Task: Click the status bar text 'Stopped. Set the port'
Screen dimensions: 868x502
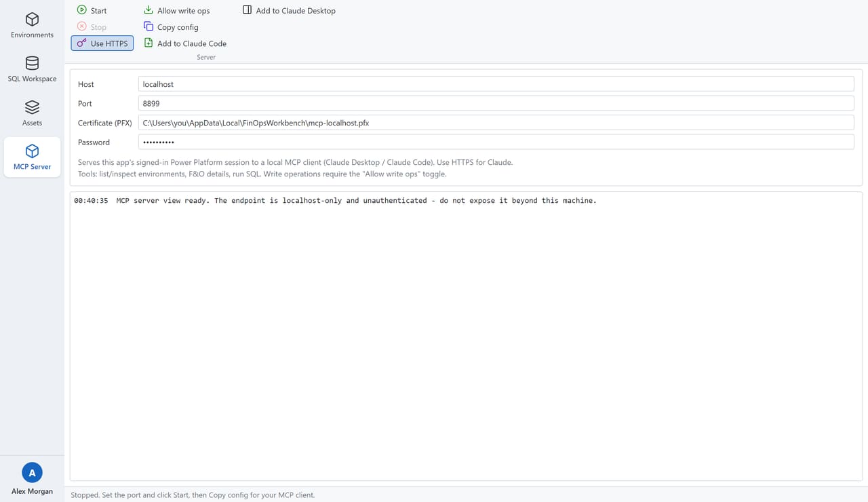Action: [x=193, y=495]
